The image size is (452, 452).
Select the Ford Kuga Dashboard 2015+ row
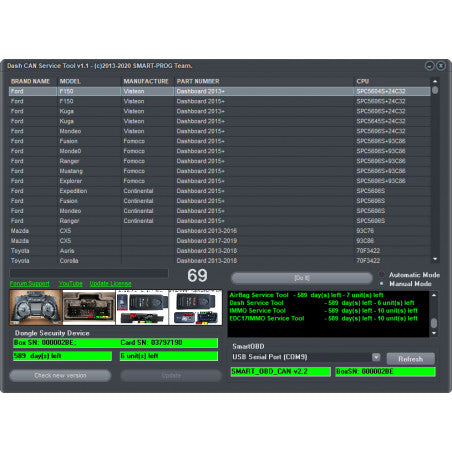(x=220, y=121)
